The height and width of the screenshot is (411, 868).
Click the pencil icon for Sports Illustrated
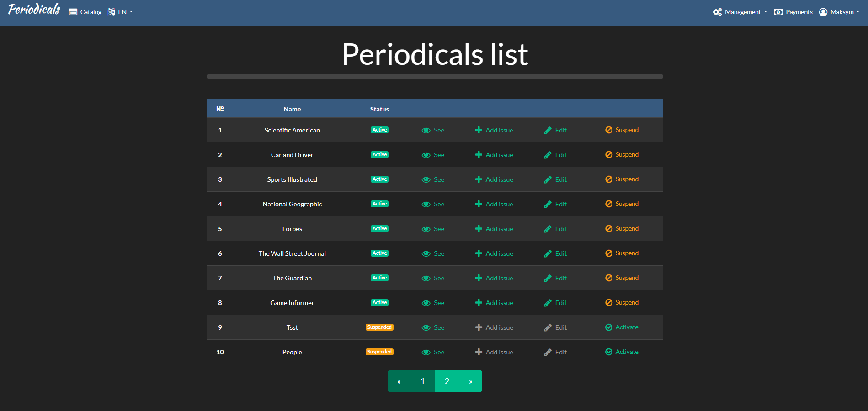coord(548,179)
